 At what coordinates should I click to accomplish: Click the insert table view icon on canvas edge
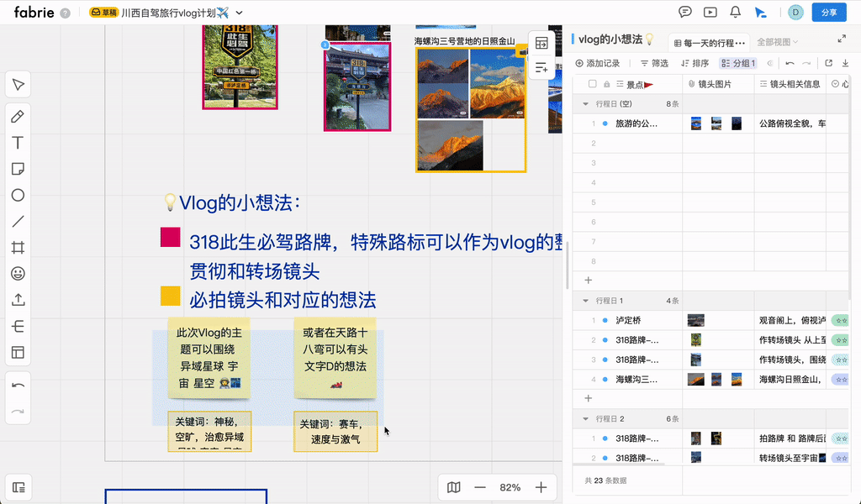pyautogui.click(x=541, y=44)
